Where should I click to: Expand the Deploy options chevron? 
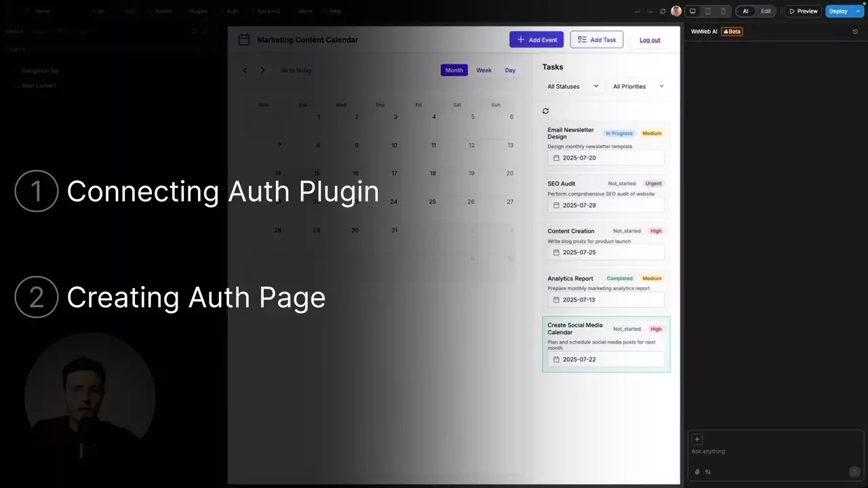(x=857, y=11)
